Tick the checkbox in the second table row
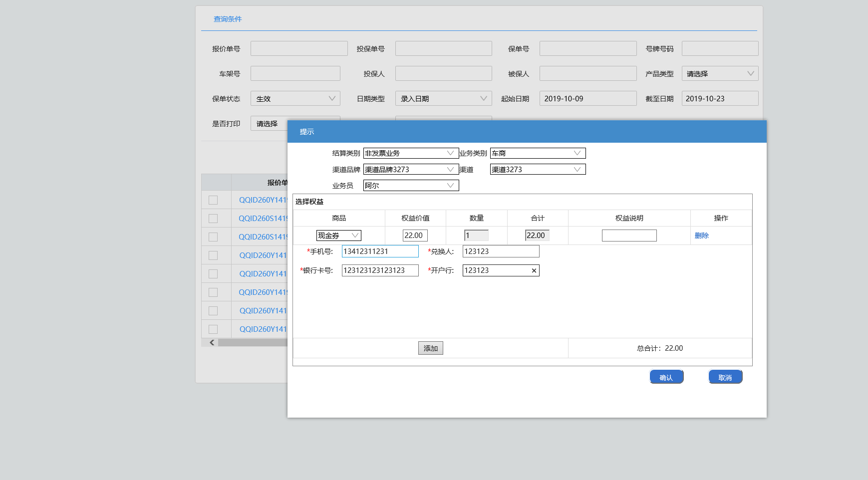This screenshot has height=480, width=868. pos(213,219)
